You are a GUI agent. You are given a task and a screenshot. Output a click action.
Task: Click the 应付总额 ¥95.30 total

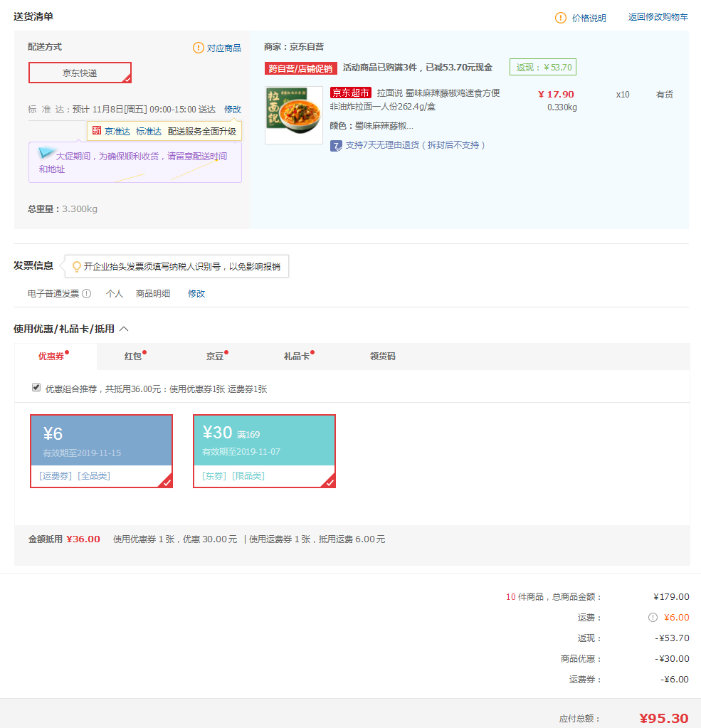[x=663, y=718]
